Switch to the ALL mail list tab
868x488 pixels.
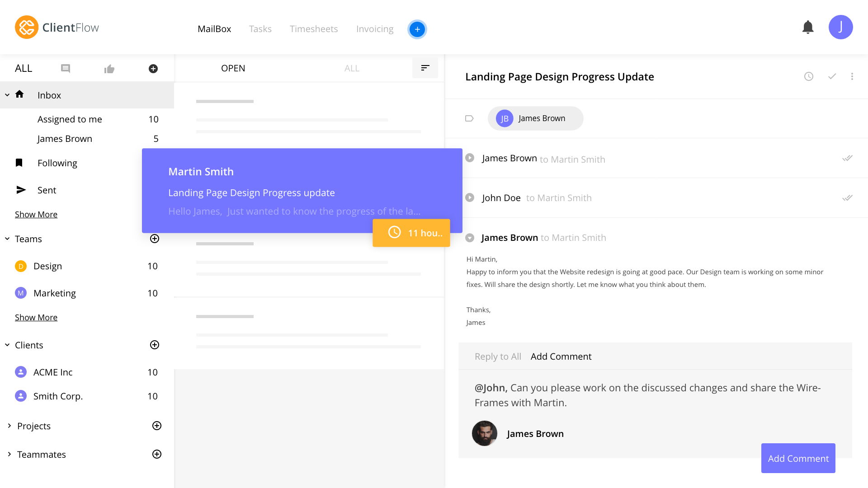(352, 68)
